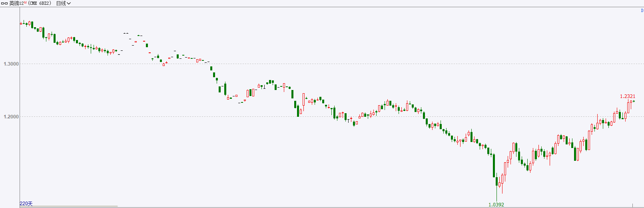This screenshot has width=644, height=208.
Task: Click the 220天 day-count label
Action: (26, 204)
